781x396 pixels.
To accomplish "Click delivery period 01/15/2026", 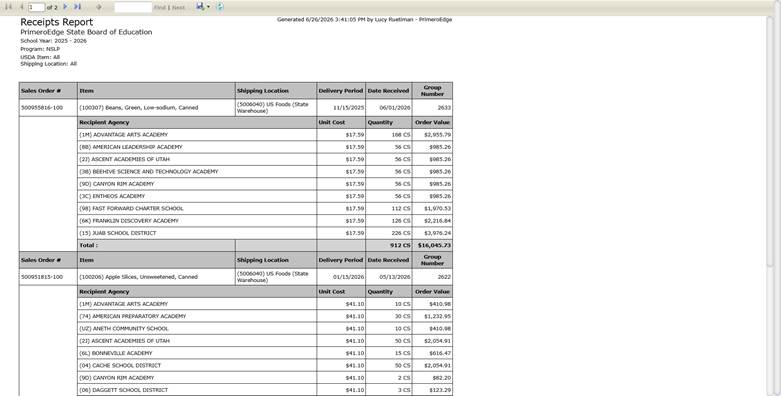I will click(349, 277).
